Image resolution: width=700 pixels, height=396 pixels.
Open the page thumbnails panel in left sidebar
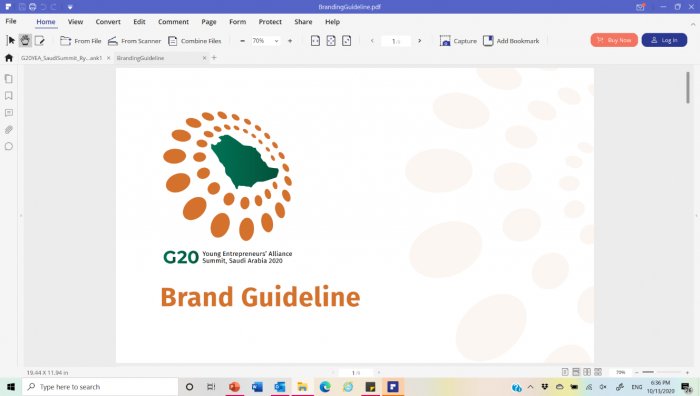8,79
